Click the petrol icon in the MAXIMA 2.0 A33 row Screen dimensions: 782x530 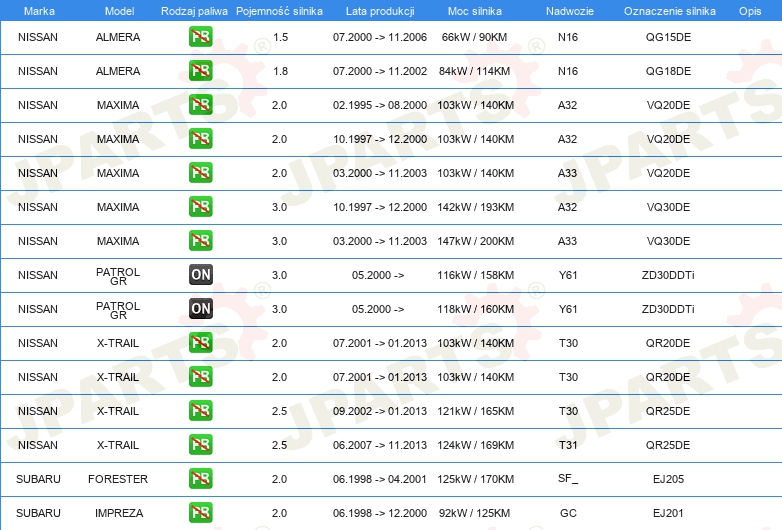click(200, 173)
